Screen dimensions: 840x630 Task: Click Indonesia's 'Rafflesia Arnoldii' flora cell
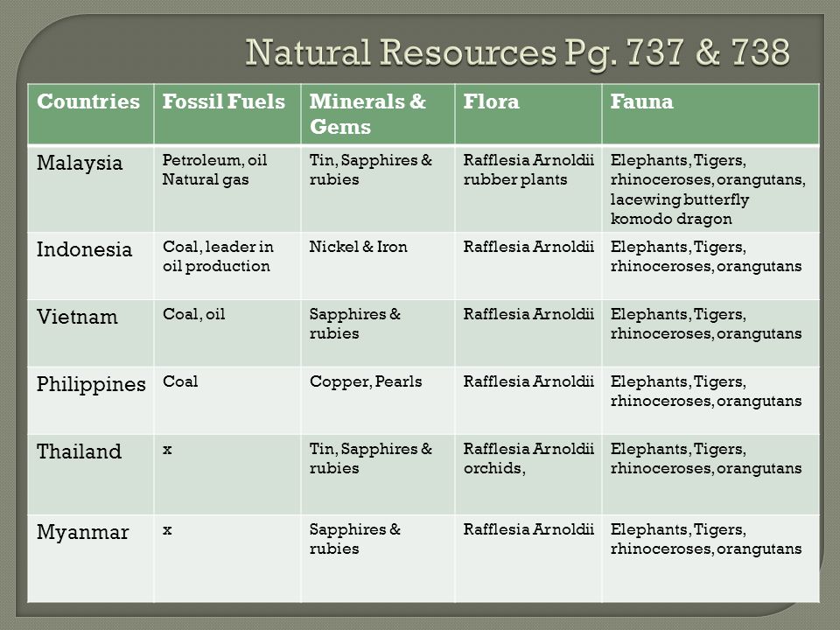(528, 266)
